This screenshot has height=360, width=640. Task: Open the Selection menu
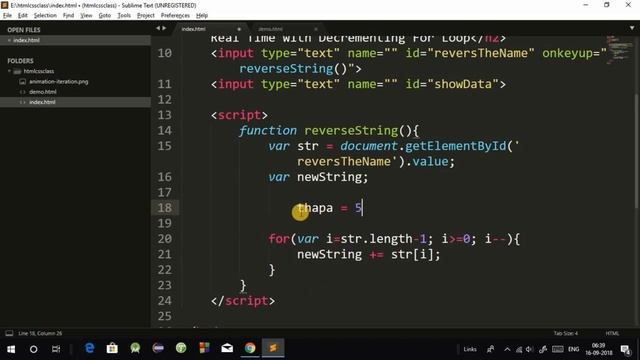click(45, 16)
